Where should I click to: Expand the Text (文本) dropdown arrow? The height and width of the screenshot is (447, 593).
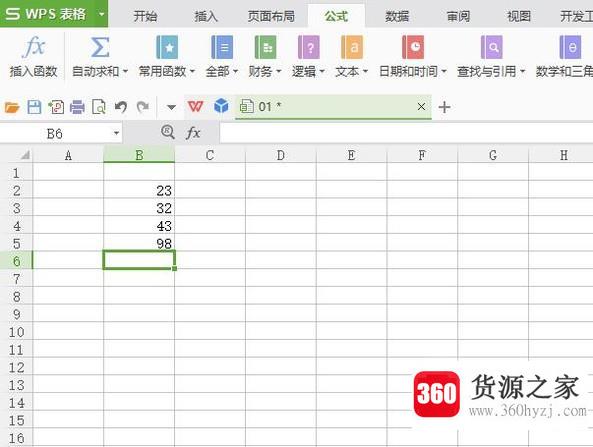365,71
